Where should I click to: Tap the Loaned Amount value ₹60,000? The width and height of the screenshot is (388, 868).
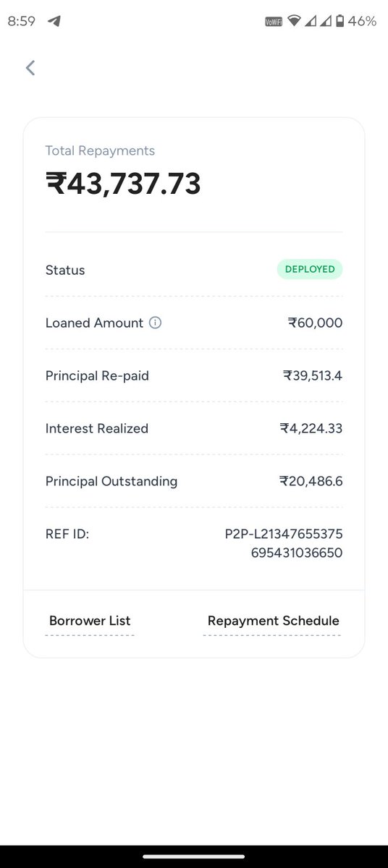[315, 323]
